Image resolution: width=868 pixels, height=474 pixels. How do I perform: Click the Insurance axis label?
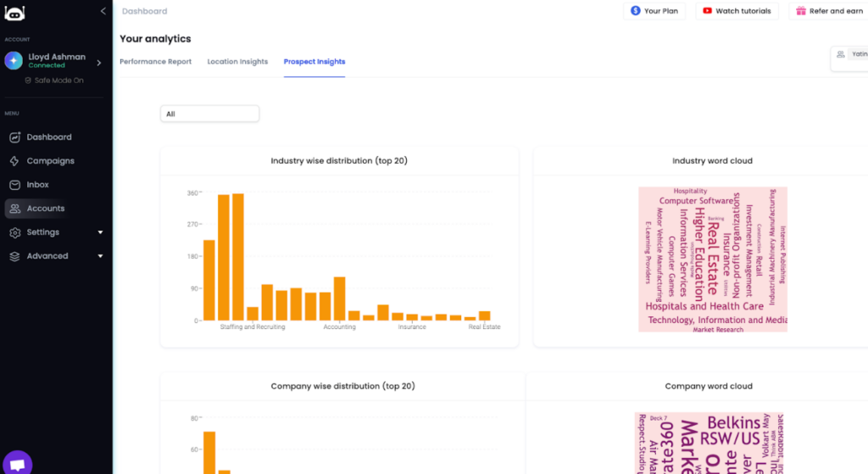(x=412, y=326)
